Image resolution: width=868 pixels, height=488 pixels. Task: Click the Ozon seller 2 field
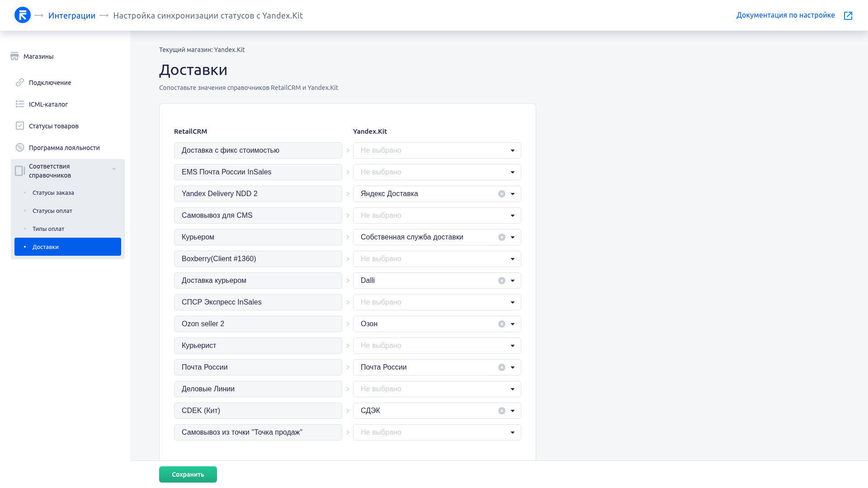(258, 324)
